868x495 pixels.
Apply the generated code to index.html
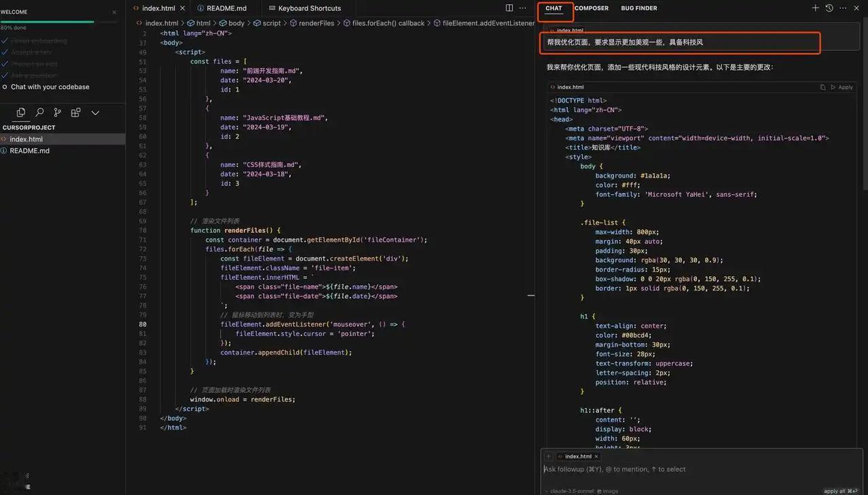(x=842, y=87)
